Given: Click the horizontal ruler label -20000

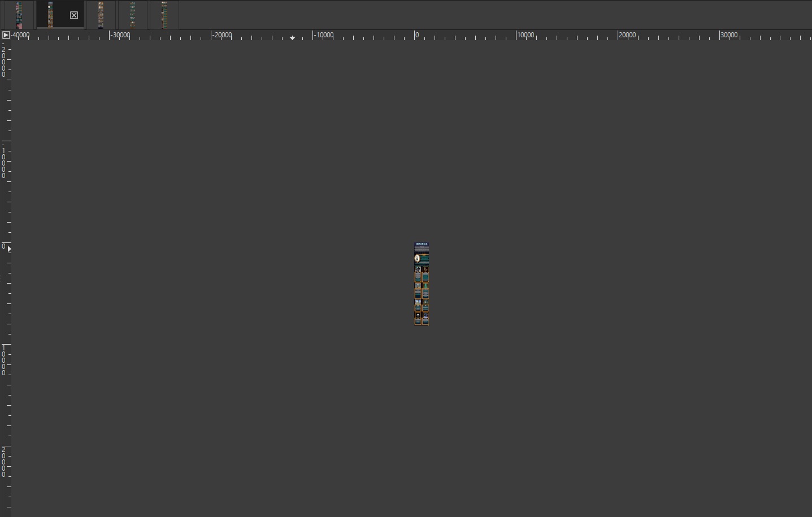Looking at the screenshot, I should click(222, 35).
